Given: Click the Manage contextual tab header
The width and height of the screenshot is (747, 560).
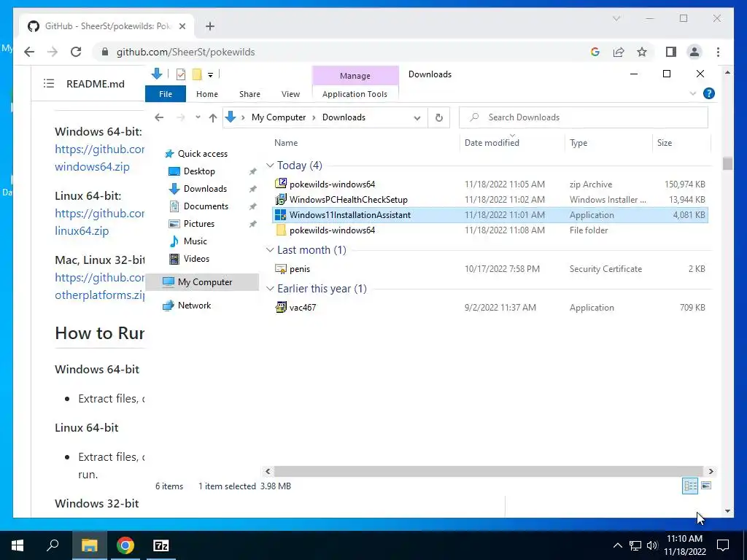Looking at the screenshot, I should click(355, 76).
